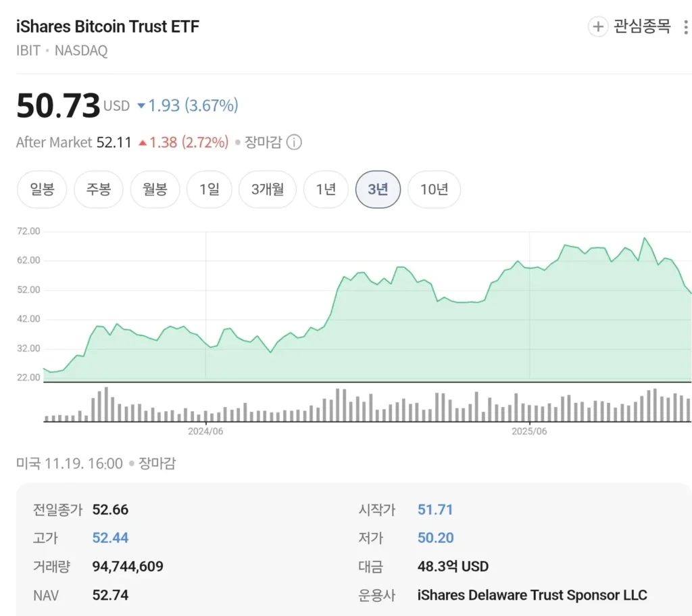Click the plus icon to add 관심종목

[x=597, y=27]
